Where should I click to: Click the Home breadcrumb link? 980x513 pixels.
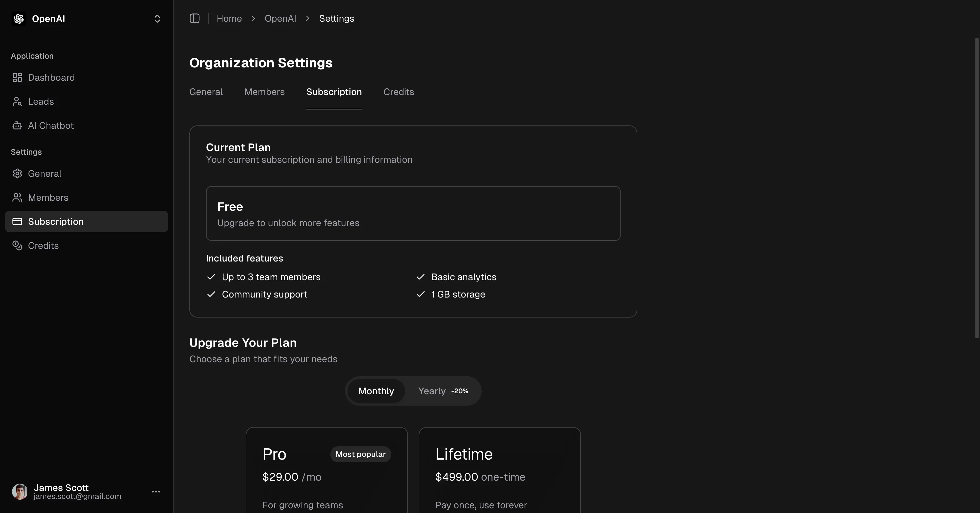click(x=229, y=18)
